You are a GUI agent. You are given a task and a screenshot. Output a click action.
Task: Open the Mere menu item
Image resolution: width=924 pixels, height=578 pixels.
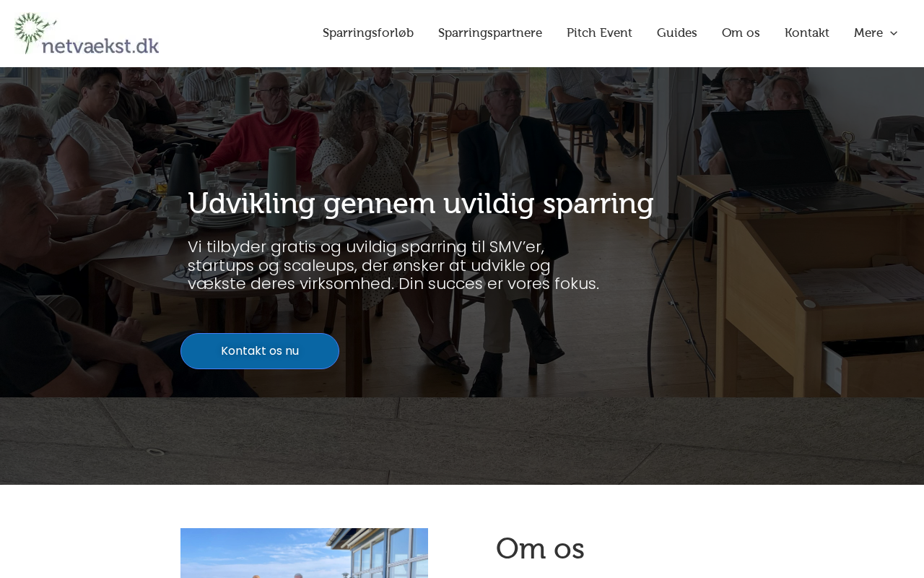[868, 33]
